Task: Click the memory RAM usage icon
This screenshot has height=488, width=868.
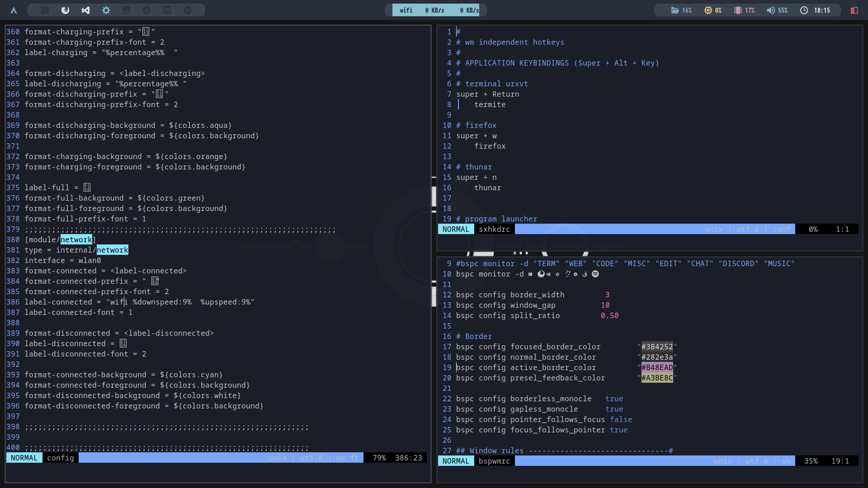Action: coord(738,10)
